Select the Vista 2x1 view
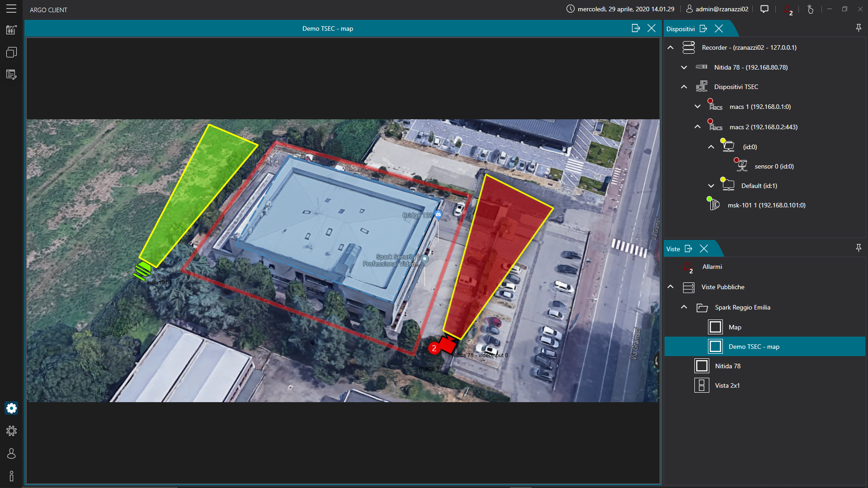Viewport: 868px width, 488px height. pos(728,385)
